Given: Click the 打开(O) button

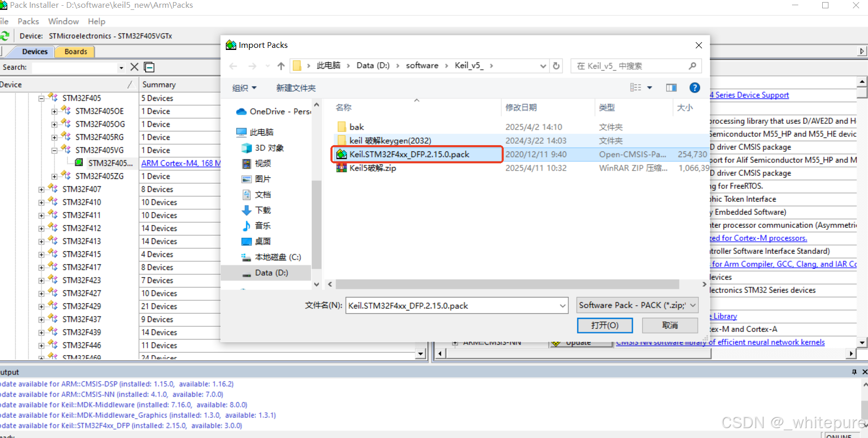Looking at the screenshot, I should click(605, 325).
